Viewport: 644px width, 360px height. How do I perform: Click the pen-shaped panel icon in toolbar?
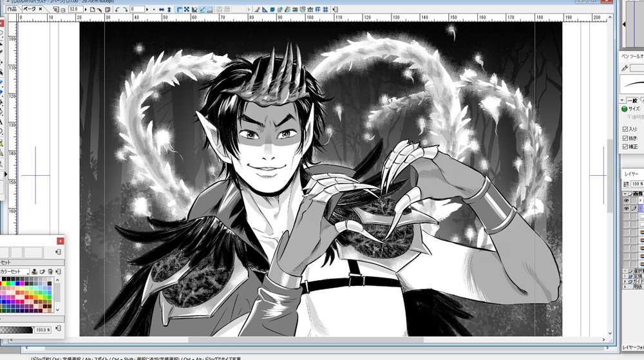tap(257, 9)
